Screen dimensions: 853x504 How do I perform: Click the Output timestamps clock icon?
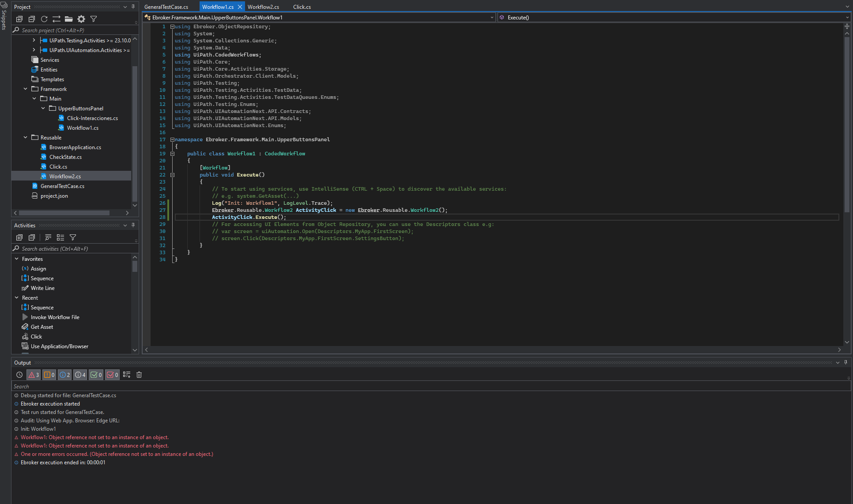point(19,375)
